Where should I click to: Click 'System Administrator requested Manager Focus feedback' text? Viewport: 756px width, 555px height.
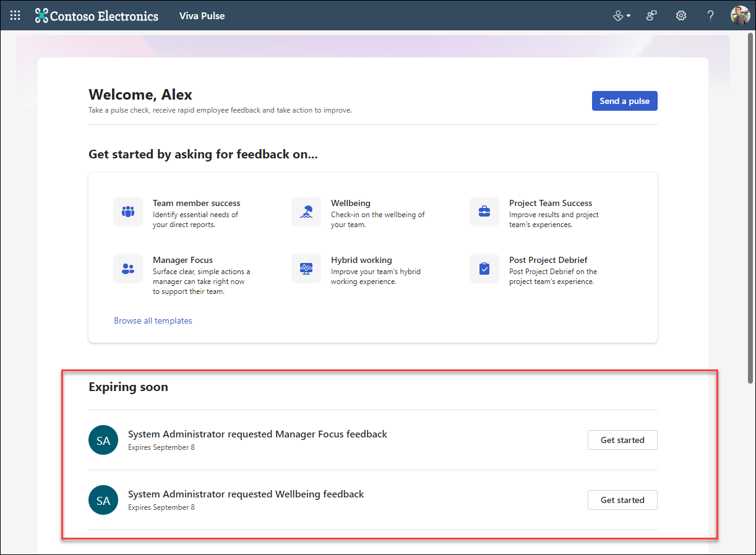click(x=257, y=434)
